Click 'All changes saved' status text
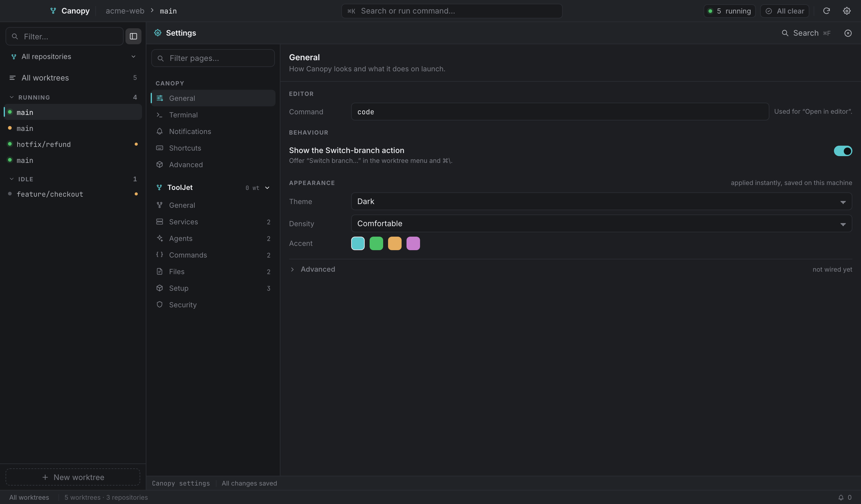 (x=249, y=483)
